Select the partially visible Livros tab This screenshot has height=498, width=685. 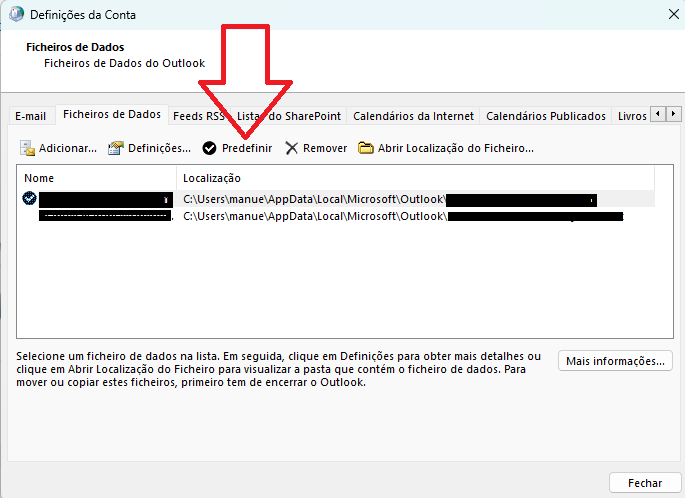632,116
